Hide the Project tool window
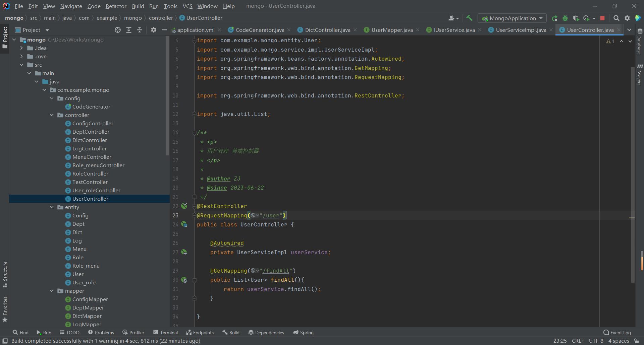 (x=164, y=30)
